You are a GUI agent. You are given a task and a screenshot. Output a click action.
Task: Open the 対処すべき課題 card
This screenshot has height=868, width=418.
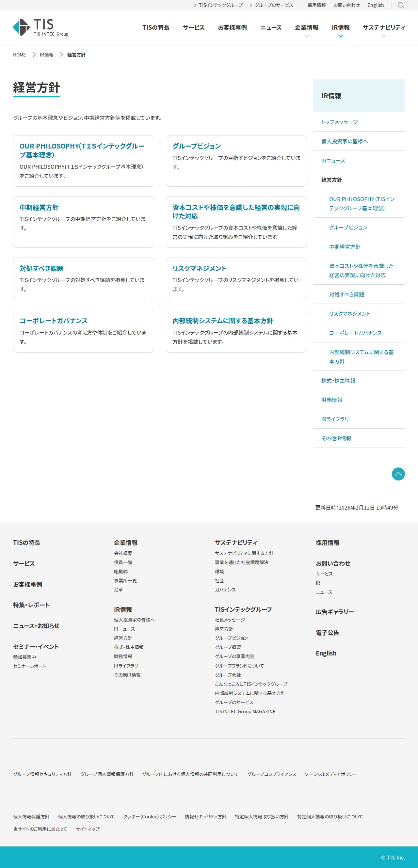[84, 279]
